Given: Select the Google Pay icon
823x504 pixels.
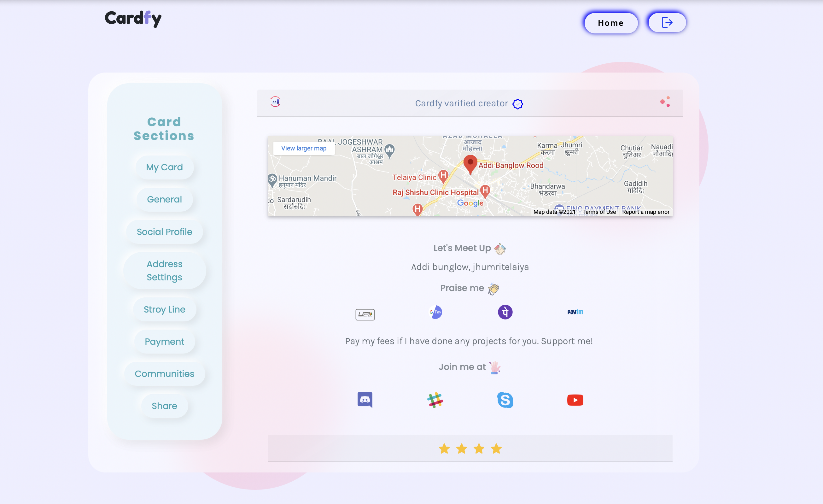Looking at the screenshot, I should click(435, 312).
